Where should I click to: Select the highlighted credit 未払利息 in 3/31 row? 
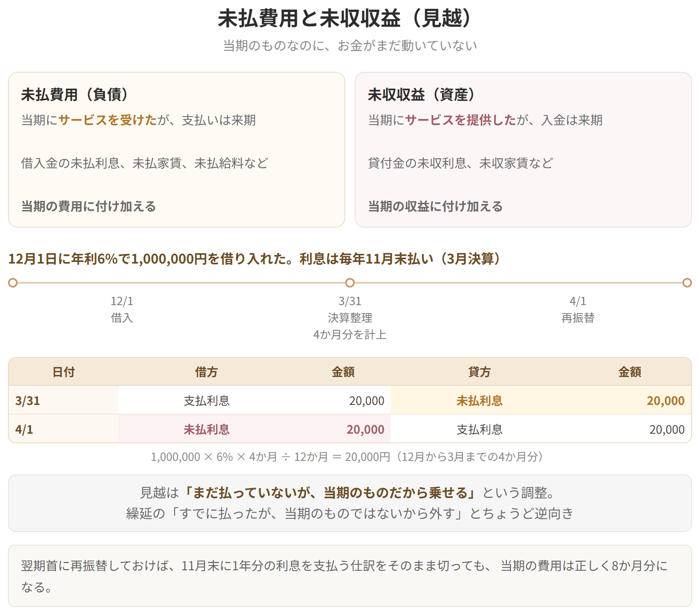click(479, 401)
